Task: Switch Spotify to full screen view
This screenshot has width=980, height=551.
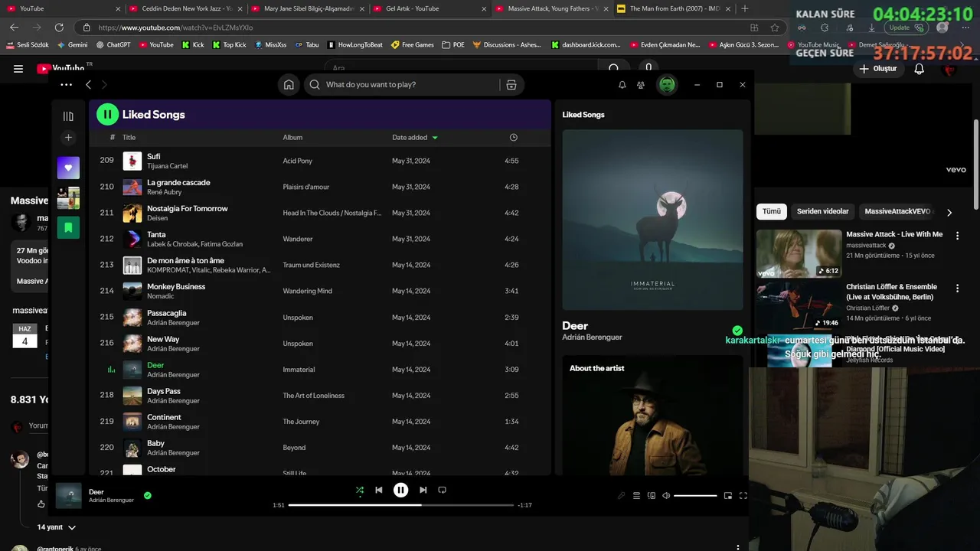Action: coord(743,496)
